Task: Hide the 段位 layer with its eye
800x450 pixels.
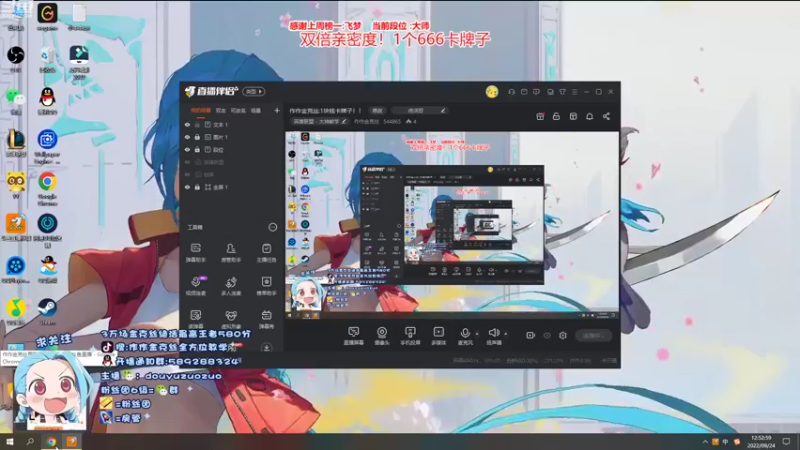Action: pyautogui.click(x=187, y=149)
